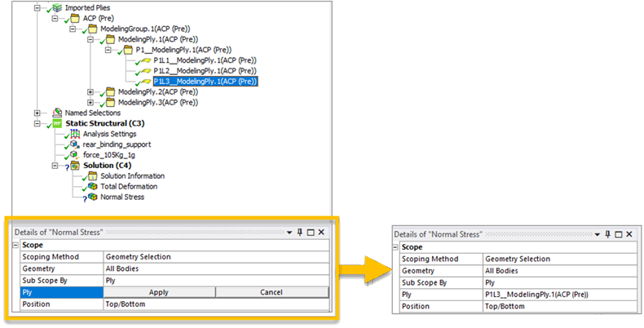Collapse Scope section in right Details panel

(x=395, y=247)
